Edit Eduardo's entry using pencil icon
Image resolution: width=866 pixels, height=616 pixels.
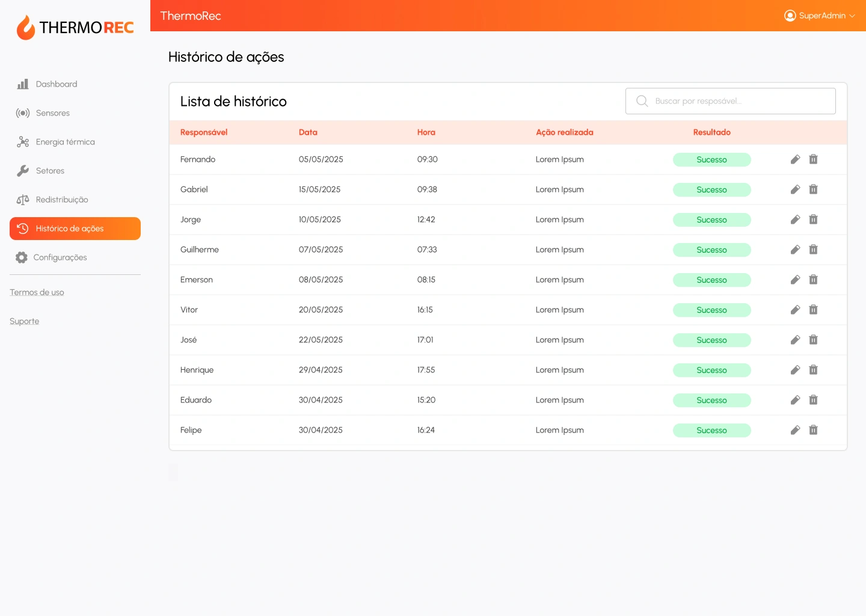pos(795,400)
